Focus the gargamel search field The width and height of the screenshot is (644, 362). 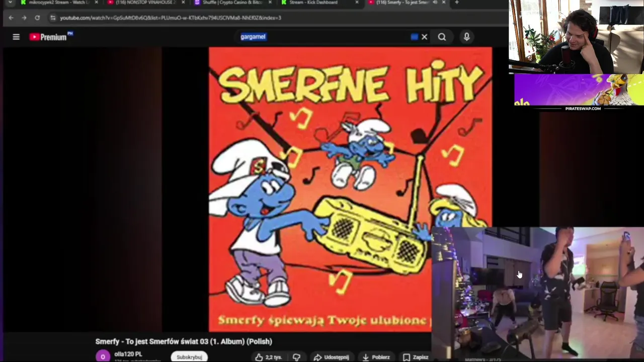pyautogui.click(x=322, y=37)
